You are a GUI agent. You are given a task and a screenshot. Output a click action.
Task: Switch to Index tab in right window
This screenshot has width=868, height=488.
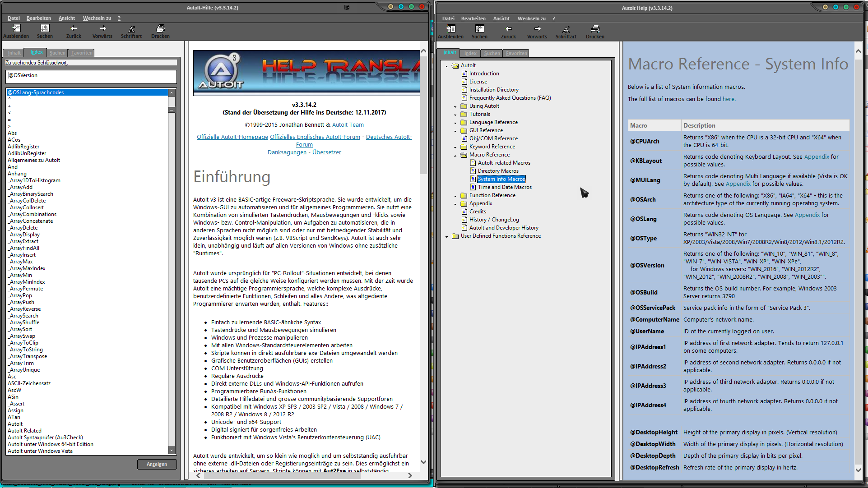coord(470,53)
